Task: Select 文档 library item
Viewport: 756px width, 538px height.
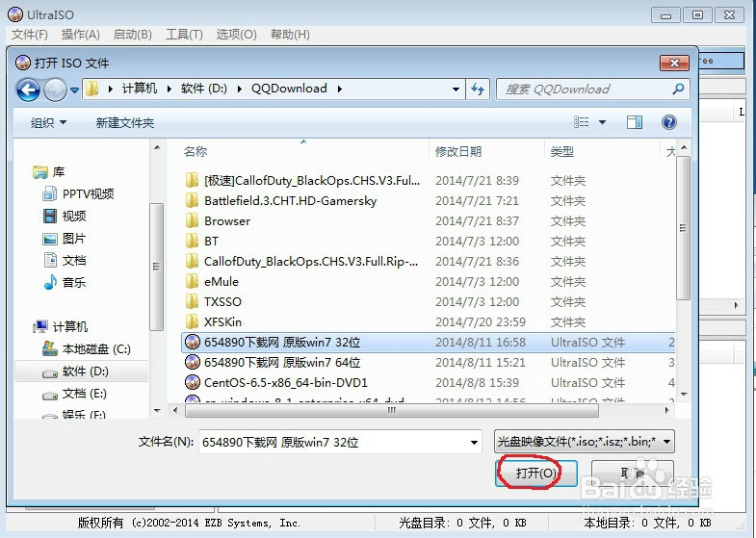Action: coord(65,261)
